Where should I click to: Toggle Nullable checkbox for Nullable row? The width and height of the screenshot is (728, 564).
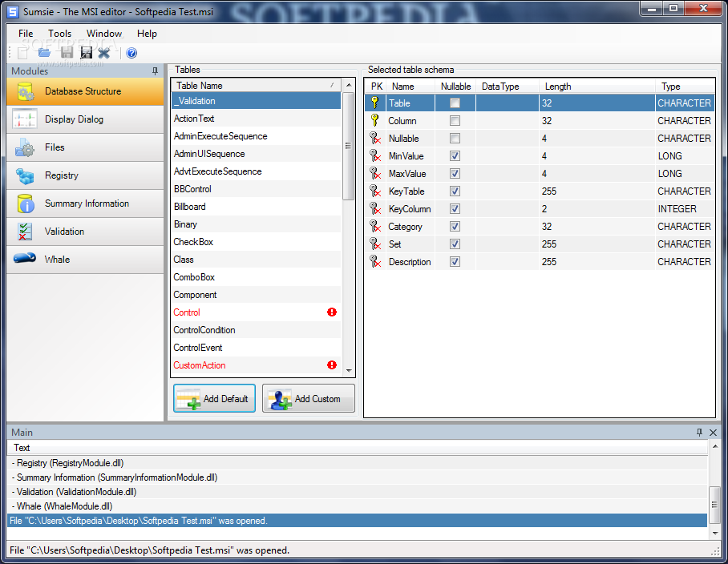pyautogui.click(x=455, y=139)
